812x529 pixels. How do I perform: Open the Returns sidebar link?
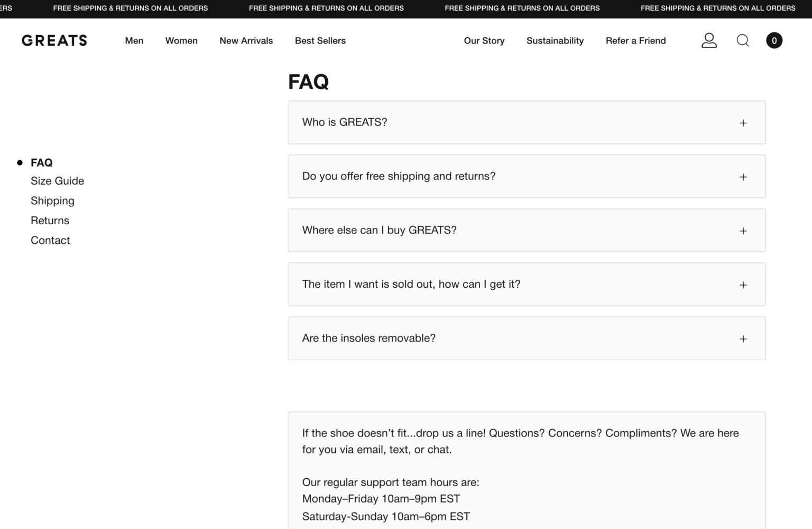point(50,221)
